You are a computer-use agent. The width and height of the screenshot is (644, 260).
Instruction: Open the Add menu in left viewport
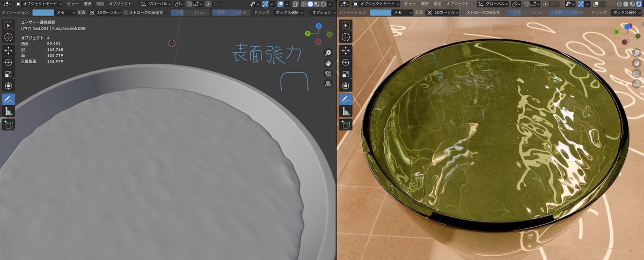(x=100, y=4)
